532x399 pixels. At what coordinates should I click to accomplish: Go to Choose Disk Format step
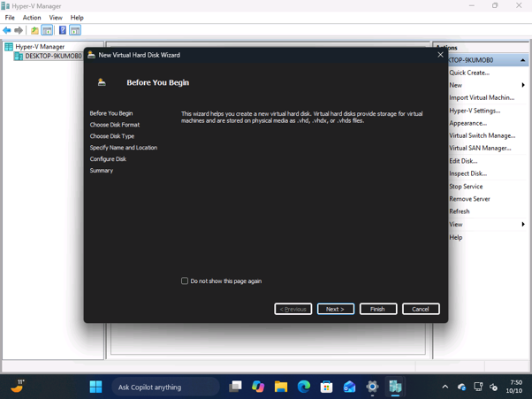(x=115, y=125)
